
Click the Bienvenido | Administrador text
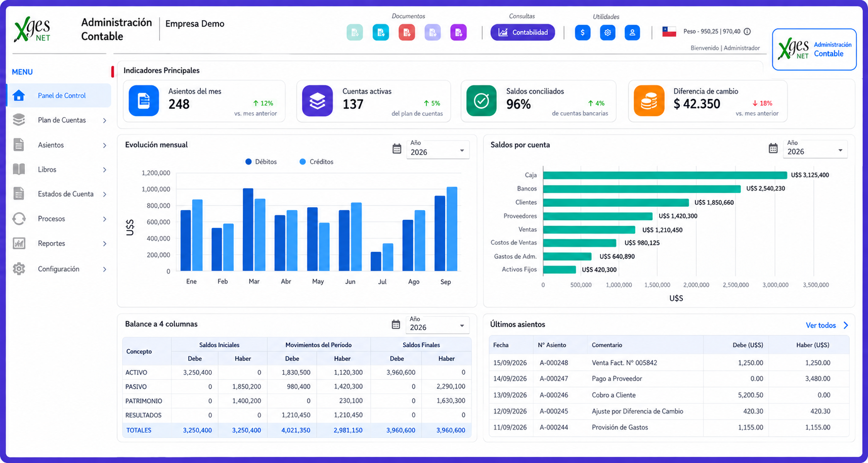click(725, 48)
